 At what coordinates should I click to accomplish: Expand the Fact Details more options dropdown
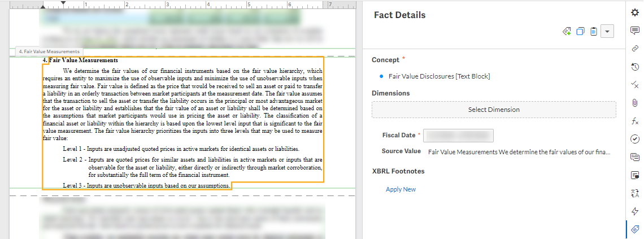tap(607, 32)
